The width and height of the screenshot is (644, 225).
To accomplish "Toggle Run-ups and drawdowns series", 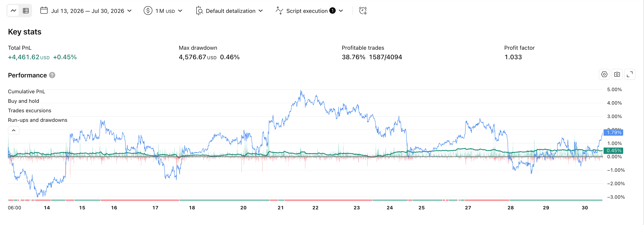I will coord(37,120).
